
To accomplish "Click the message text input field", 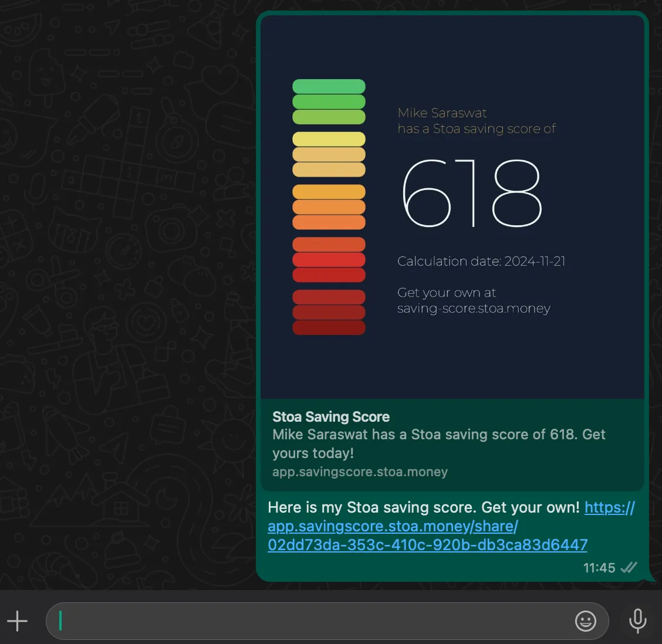I will [x=327, y=621].
